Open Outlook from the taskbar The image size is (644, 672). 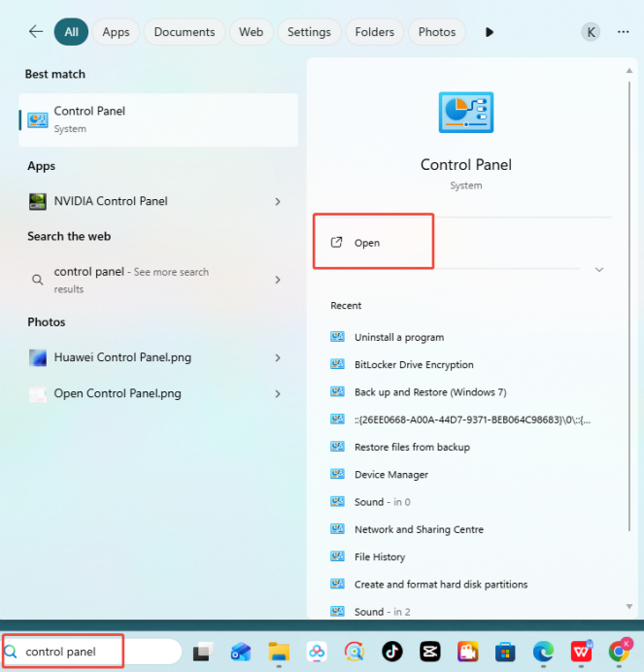(x=241, y=652)
